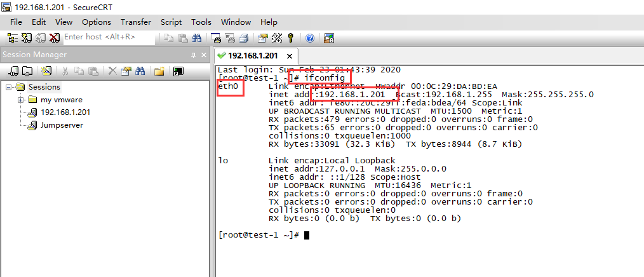Click the Paste icon in Session Manager toolbar
644x277 pixels.
[x=93, y=71]
